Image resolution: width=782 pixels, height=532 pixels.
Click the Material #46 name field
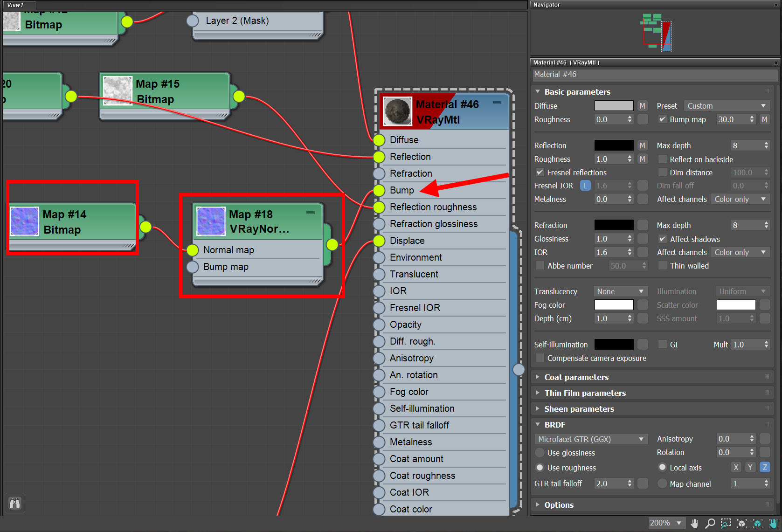(655, 75)
